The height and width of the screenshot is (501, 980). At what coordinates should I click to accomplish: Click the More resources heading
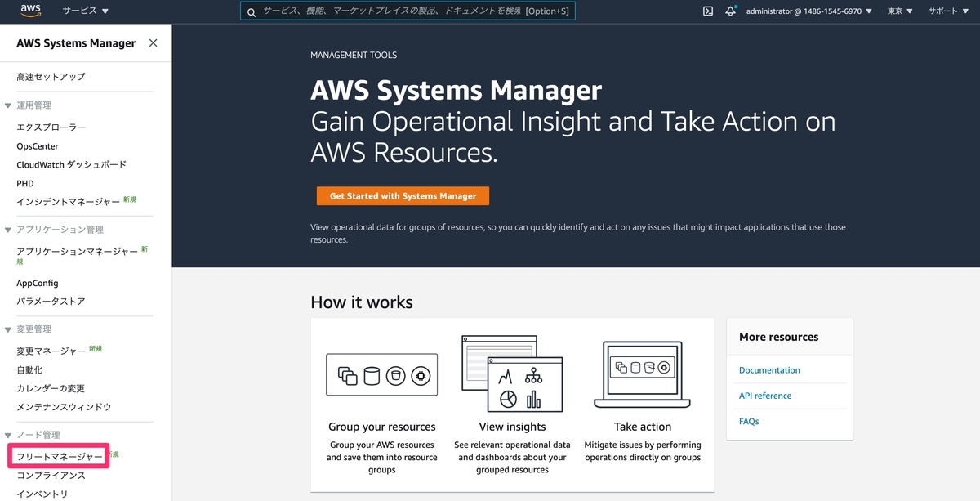[778, 337]
